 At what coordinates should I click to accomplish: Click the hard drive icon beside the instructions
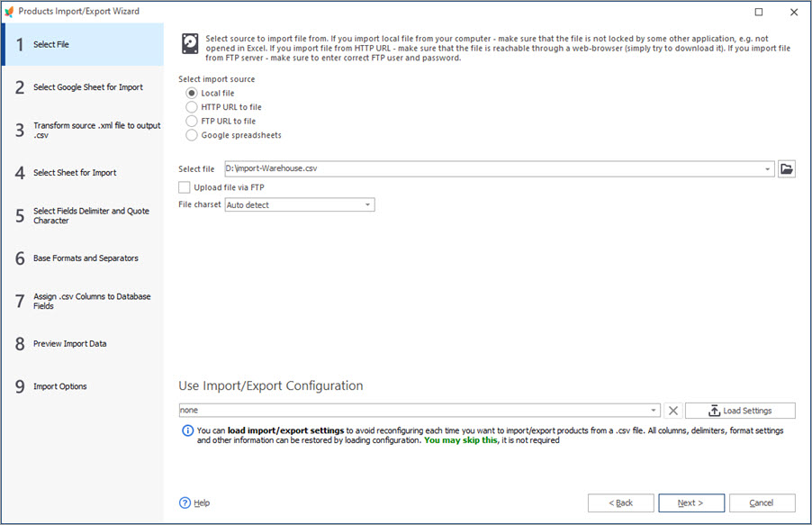coord(190,44)
